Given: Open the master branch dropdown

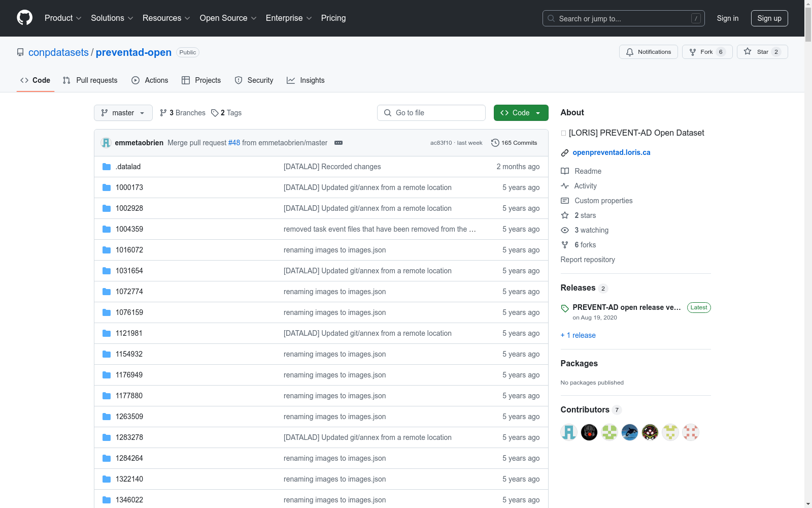Looking at the screenshot, I should coord(123,113).
